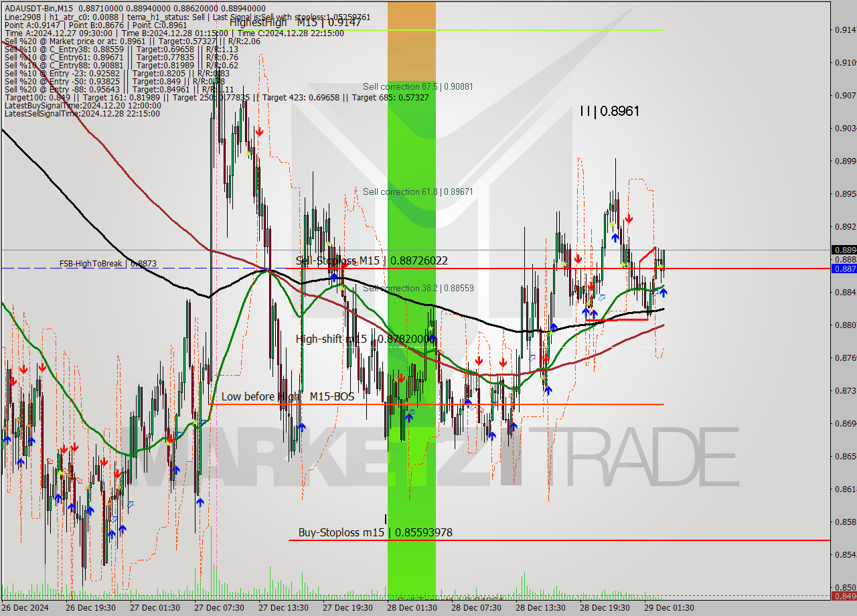Click the red 0.849 target price tag
The height and width of the screenshot is (616, 857).
click(844, 596)
